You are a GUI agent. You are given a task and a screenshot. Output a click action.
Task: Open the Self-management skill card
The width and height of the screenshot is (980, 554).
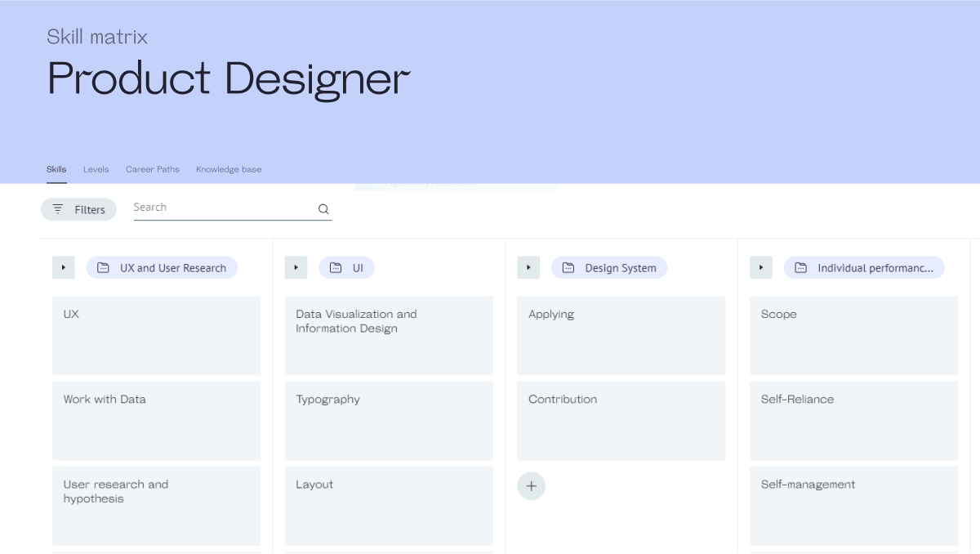coord(854,506)
